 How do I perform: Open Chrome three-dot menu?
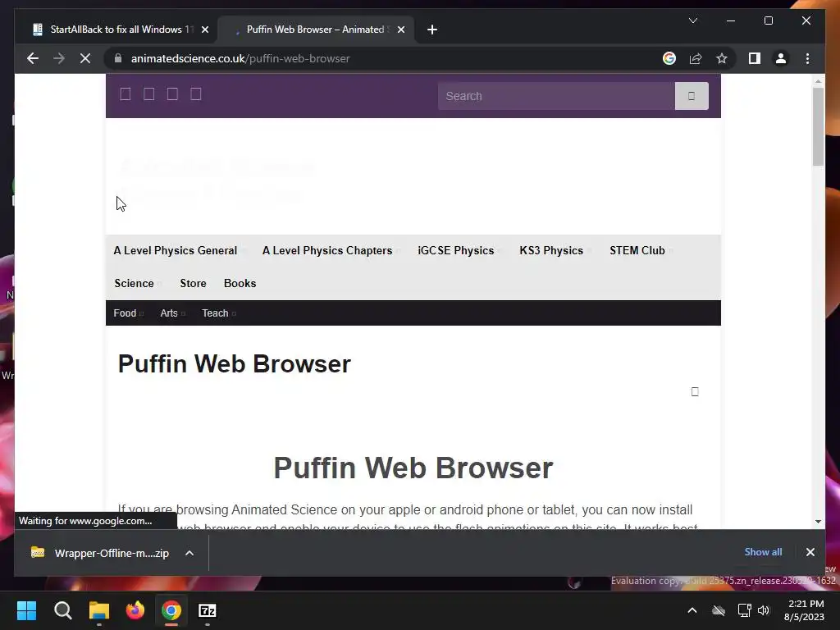click(x=807, y=58)
